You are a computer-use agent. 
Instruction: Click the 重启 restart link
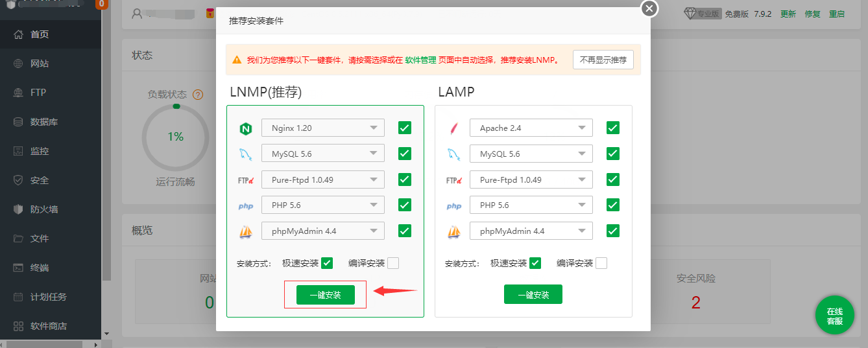click(x=837, y=14)
